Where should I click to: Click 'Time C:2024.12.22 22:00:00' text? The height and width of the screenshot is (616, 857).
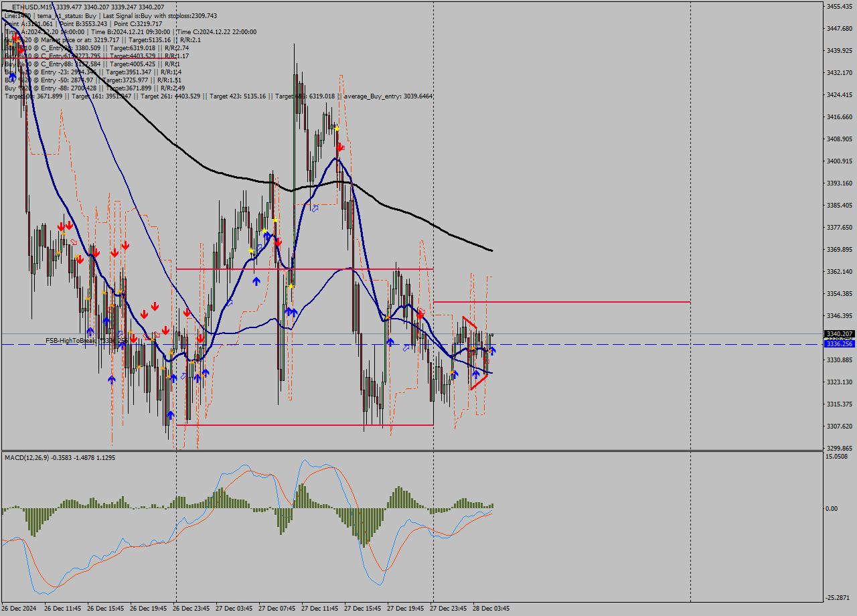coord(217,31)
